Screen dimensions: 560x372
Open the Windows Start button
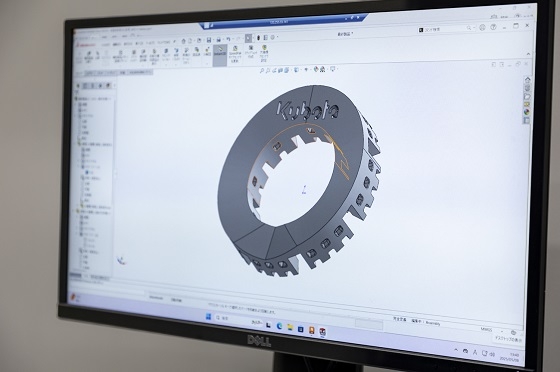208,317
